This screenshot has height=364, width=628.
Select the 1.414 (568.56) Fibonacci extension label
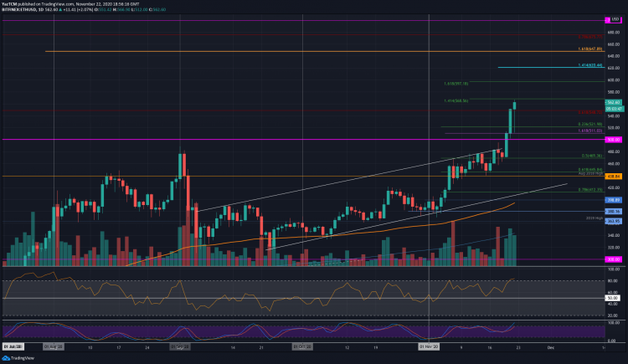[456, 100]
